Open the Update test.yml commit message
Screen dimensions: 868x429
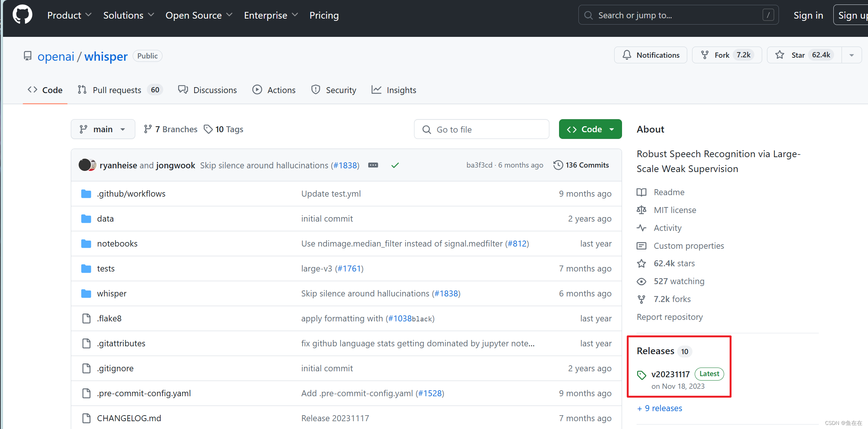331,194
